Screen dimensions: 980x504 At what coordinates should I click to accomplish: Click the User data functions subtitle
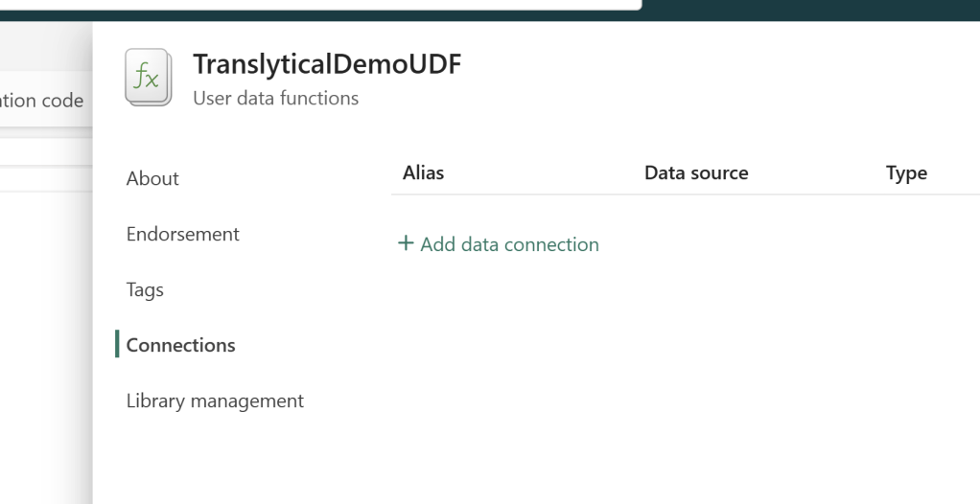point(275,98)
